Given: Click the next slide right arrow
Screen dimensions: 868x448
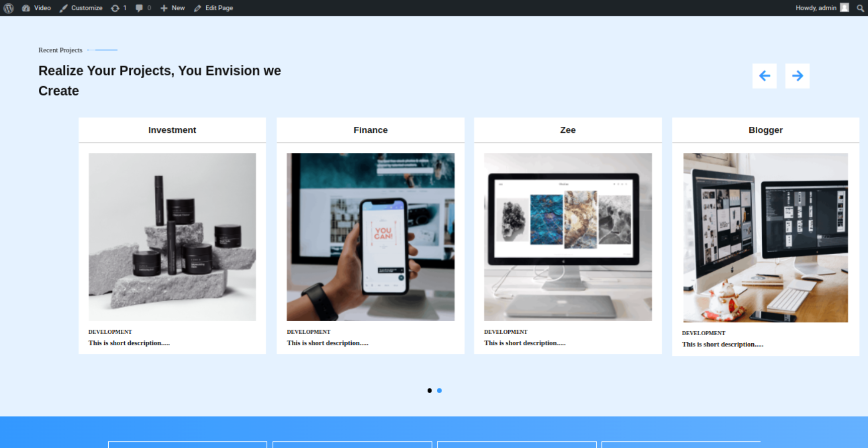Looking at the screenshot, I should click(x=797, y=76).
